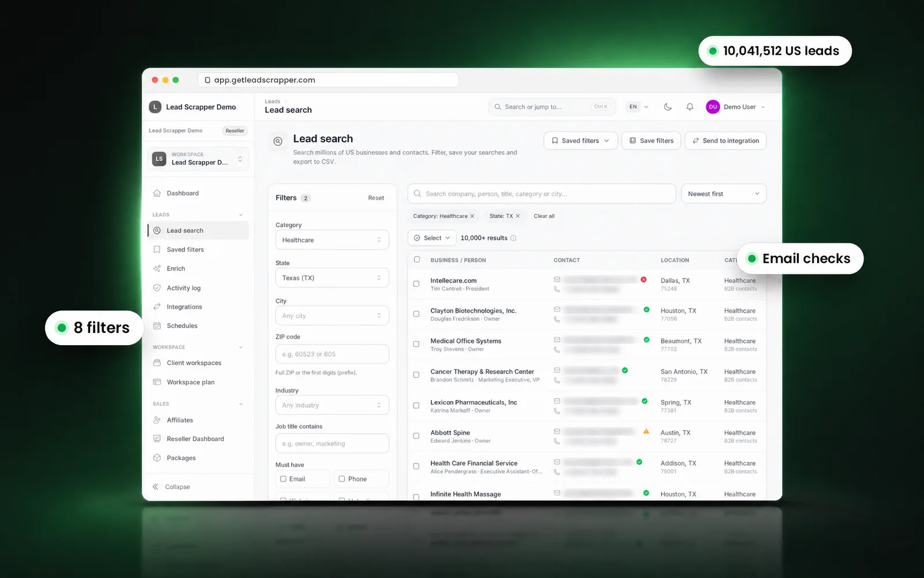Open the Category Healthcare dropdown
Screen dimensions: 924x578
[332, 240]
